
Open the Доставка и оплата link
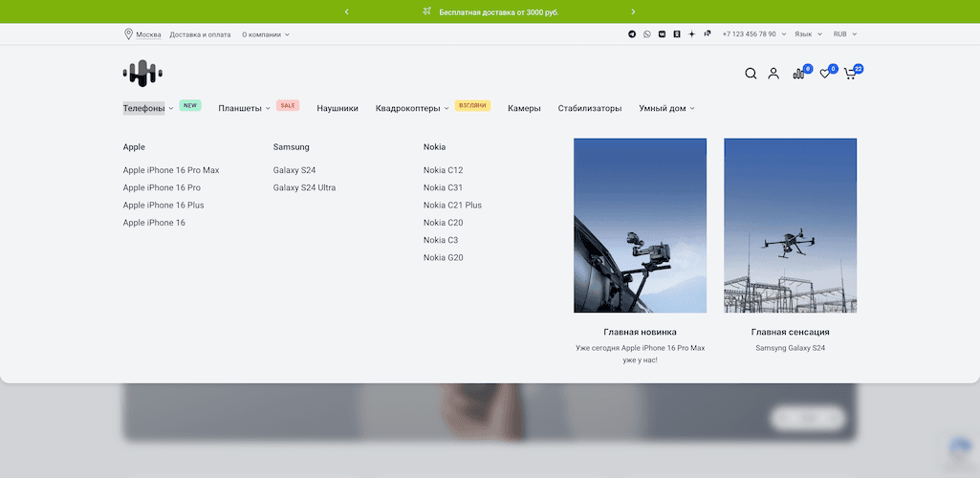pyautogui.click(x=200, y=34)
